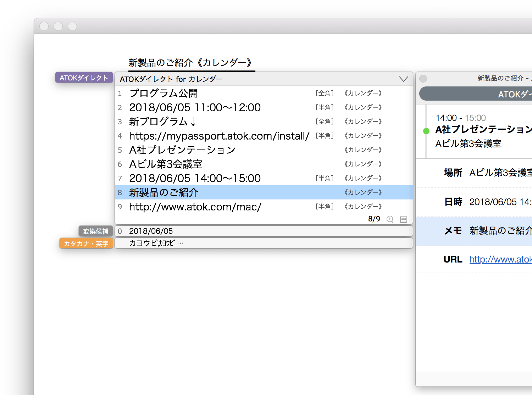Image resolution: width=532 pixels, height=395 pixels.
Task: Click the first gray window button of main window
Action: tap(44, 26)
